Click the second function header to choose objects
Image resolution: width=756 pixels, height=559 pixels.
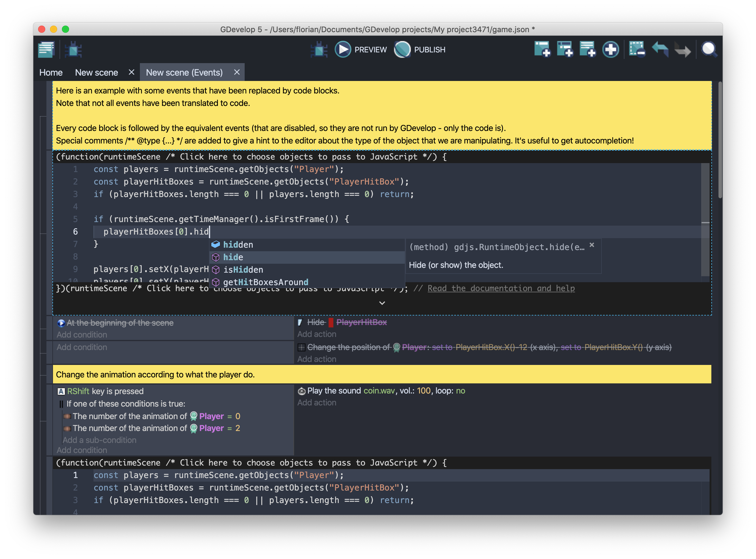(x=251, y=463)
